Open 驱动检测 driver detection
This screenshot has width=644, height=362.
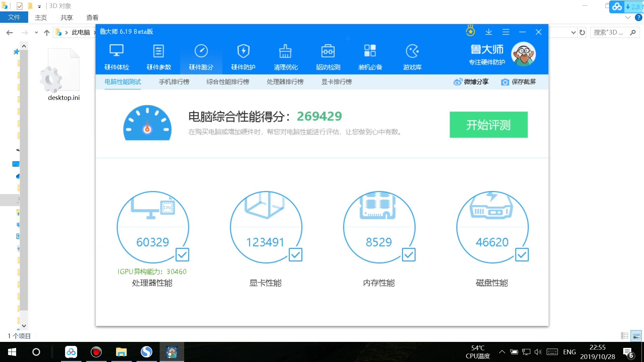click(328, 57)
